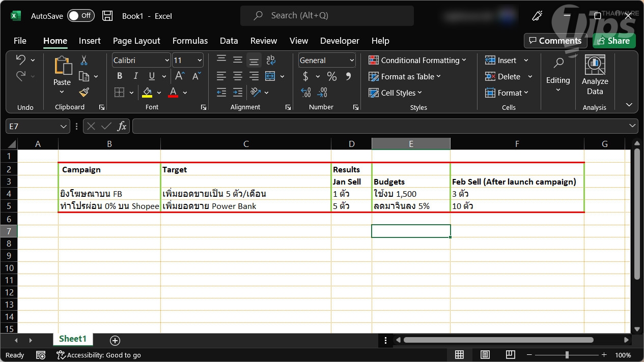
Task: Click the Center align icon
Action: coord(237,76)
